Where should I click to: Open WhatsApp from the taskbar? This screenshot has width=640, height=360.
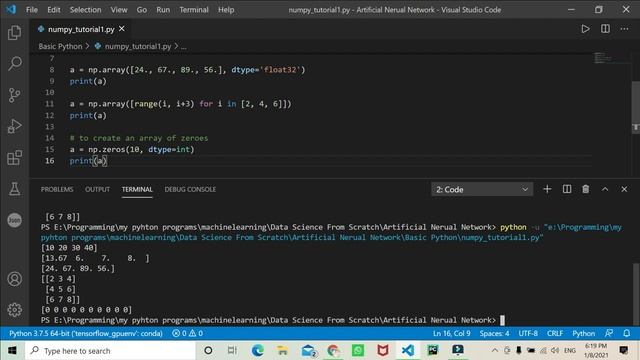coord(358,351)
